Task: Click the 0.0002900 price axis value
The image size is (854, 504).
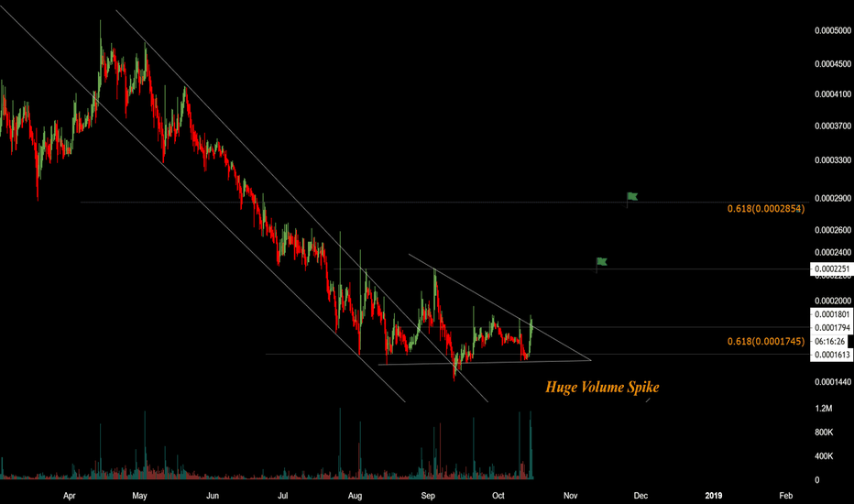Action: coord(833,198)
